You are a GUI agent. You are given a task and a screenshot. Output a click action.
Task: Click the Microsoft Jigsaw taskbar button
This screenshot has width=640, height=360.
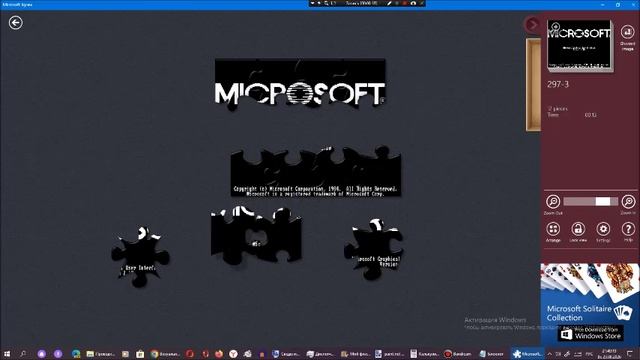tap(528, 354)
